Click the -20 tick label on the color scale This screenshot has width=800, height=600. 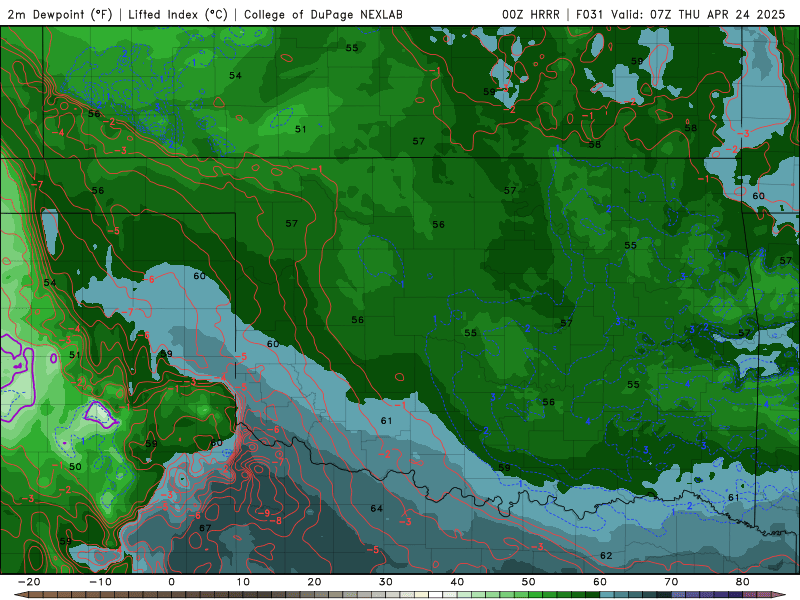point(29,582)
